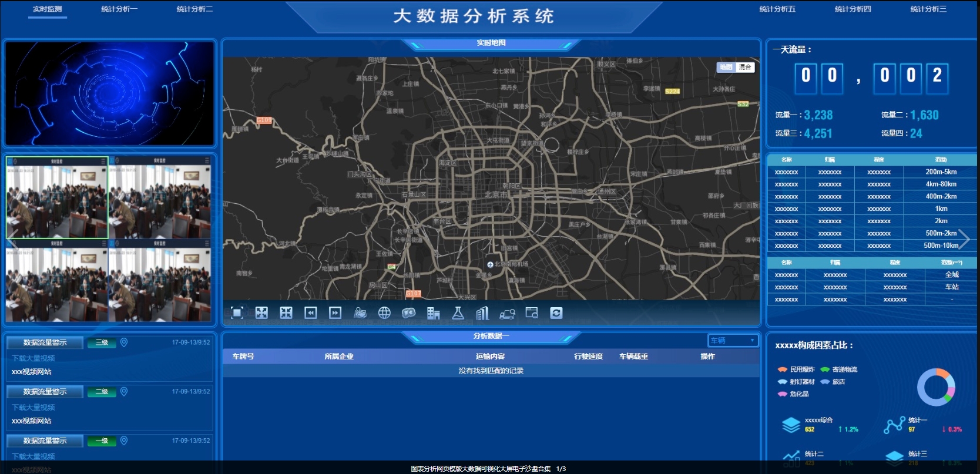
Task: Click the 车站 table cell
Action: coord(952,287)
